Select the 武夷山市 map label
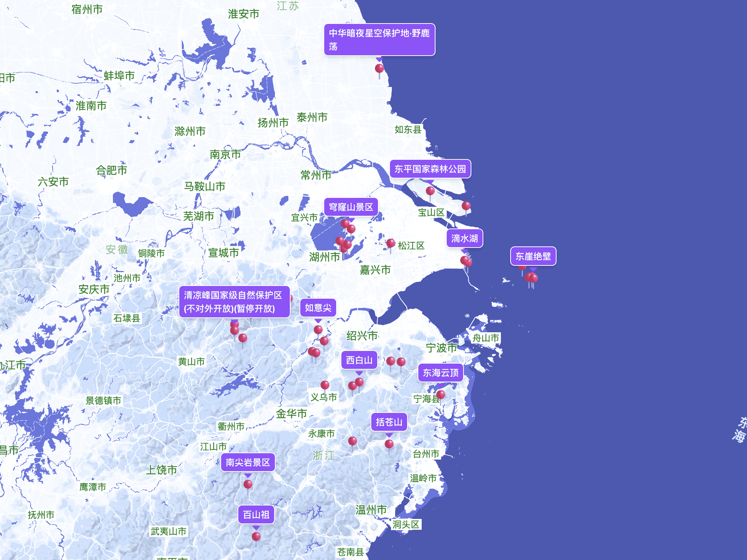This screenshot has height=560, width=747. 168,531
